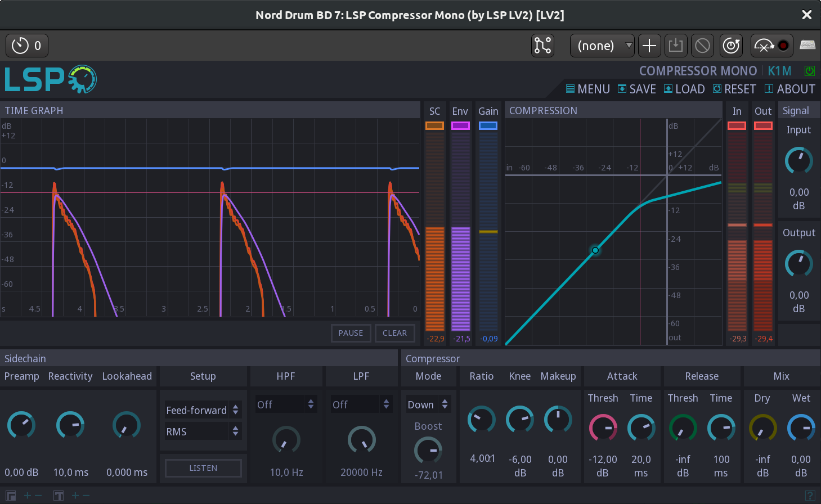Open the Feed-forward sidechain type dropdown
821x504 pixels.
tap(203, 410)
